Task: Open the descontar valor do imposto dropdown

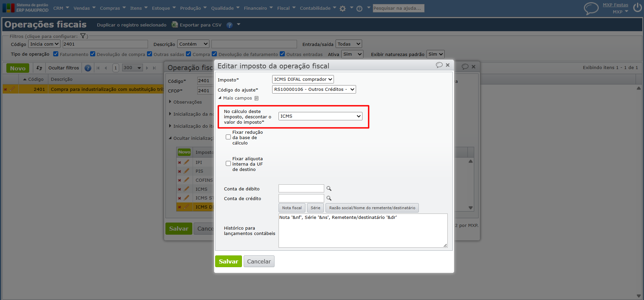Action: point(320,116)
